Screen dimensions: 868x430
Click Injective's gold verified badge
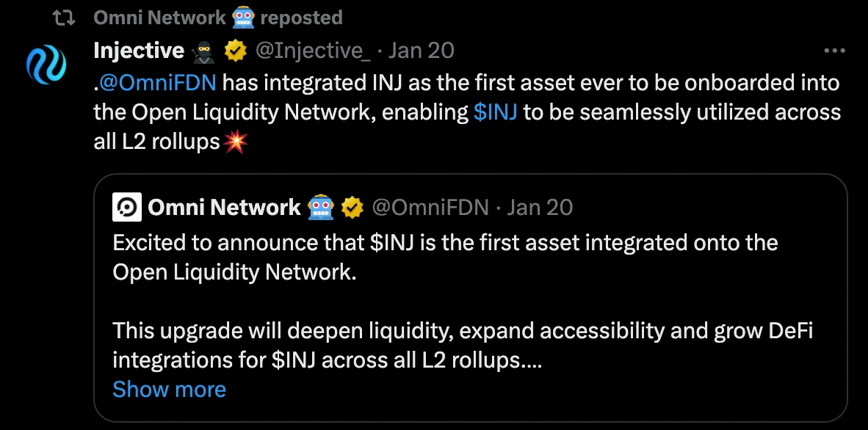235,51
